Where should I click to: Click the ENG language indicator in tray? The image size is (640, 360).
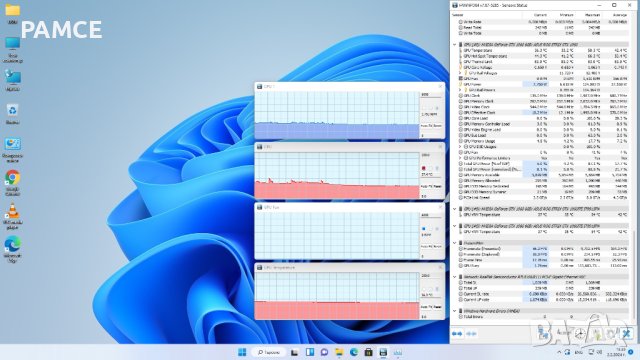578,352
